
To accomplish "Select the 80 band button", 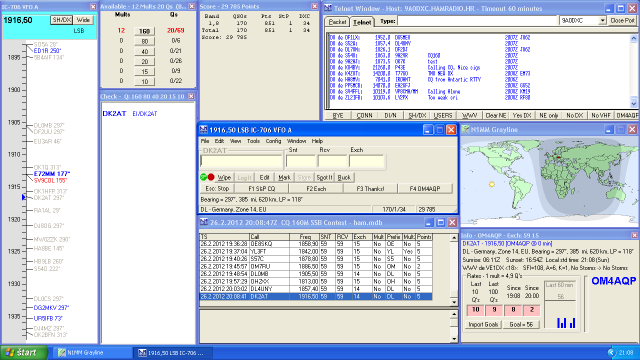I will [x=144, y=41].
